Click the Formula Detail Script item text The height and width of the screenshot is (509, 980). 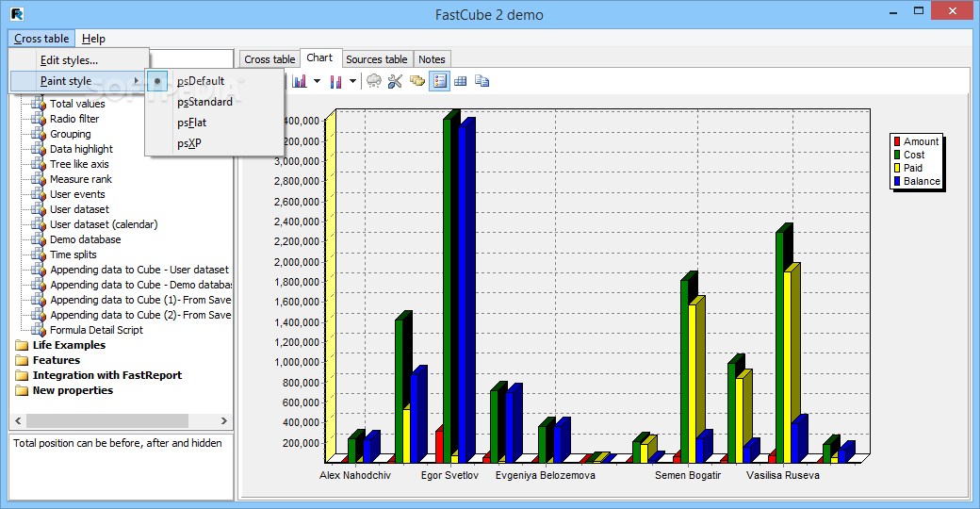[x=96, y=330]
